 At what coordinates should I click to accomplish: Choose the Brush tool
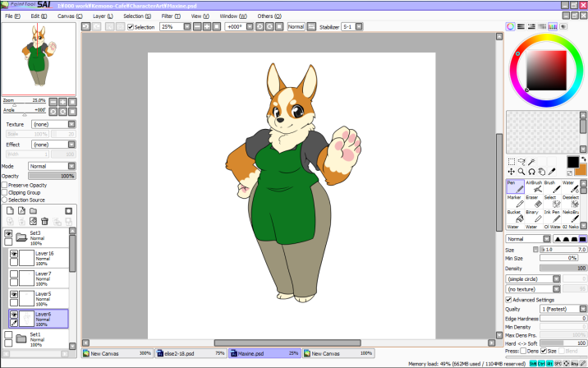553,186
